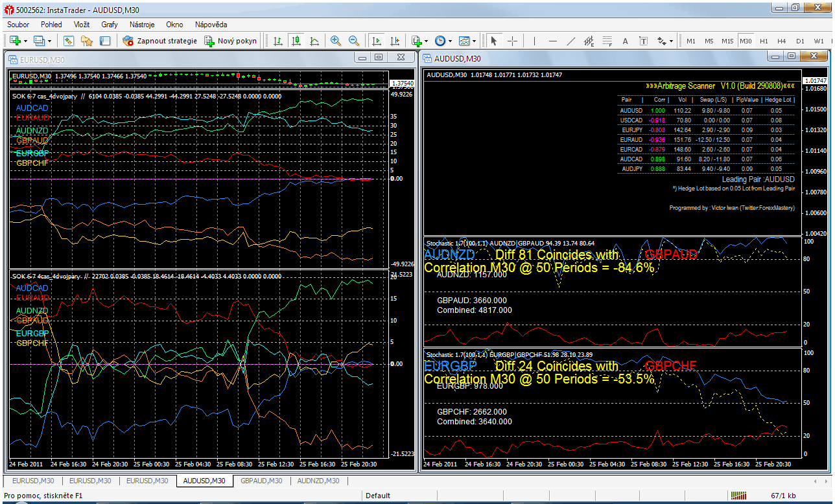Open the Market Watch window icon
Viewport: 835px width, 504px height.
[x=69, y=41]
